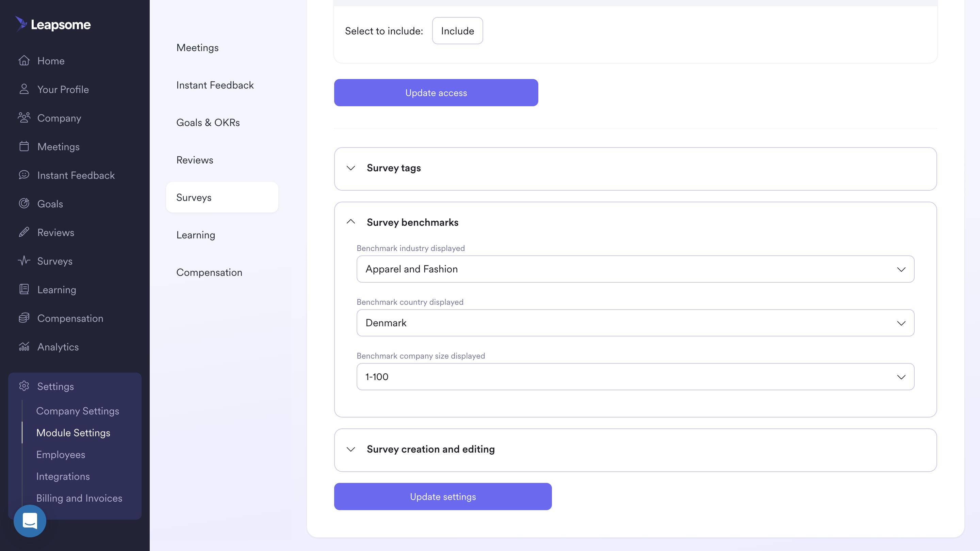Click the Your Profile person icon
Screen dimensions: 980x551
24,89
